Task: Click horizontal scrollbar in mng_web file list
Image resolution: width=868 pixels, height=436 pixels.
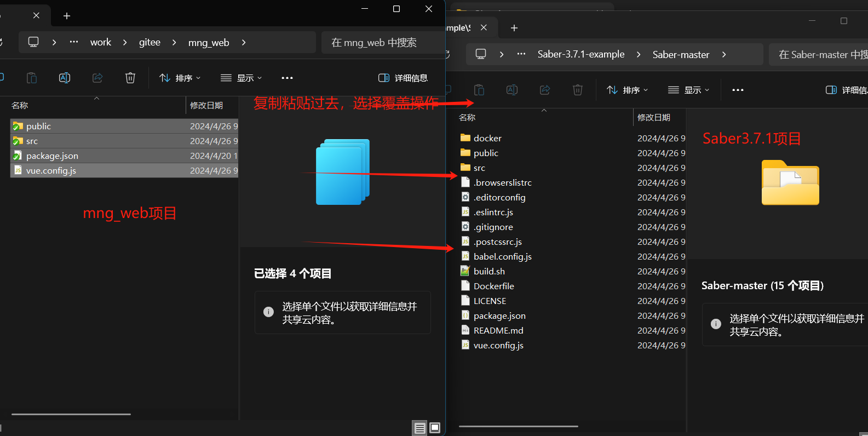Action: coord(71,414)
